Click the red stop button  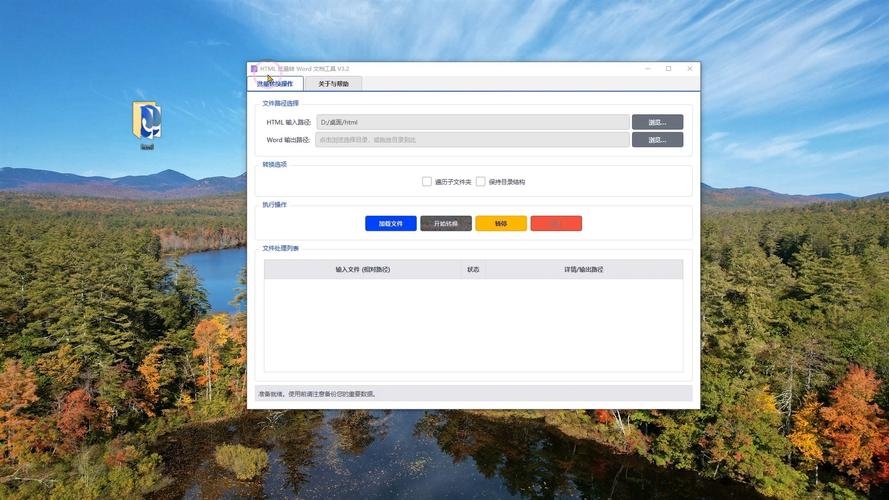(556, 223)
